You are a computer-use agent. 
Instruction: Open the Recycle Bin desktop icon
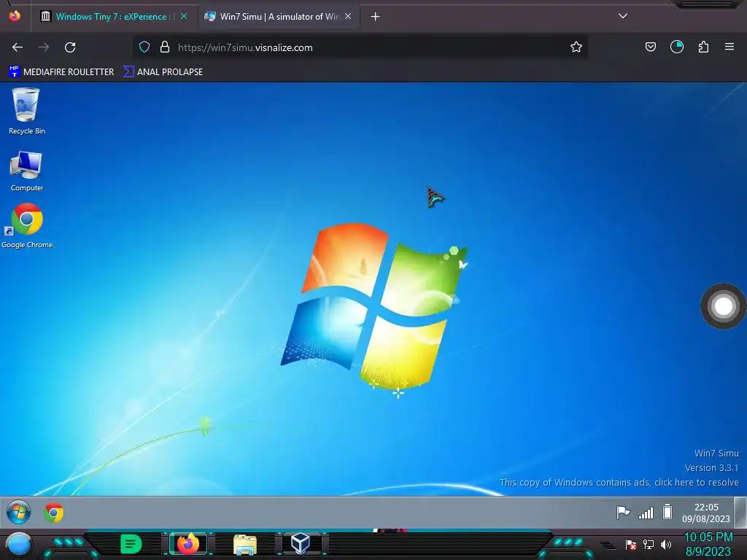[26, 111]
